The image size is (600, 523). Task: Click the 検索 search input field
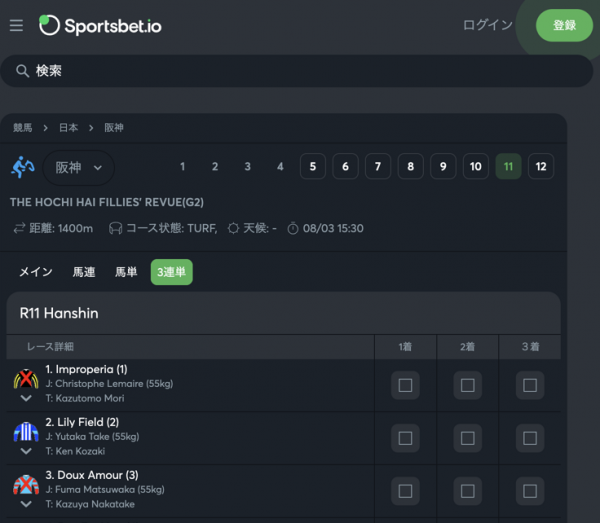(x=297, y=71)
